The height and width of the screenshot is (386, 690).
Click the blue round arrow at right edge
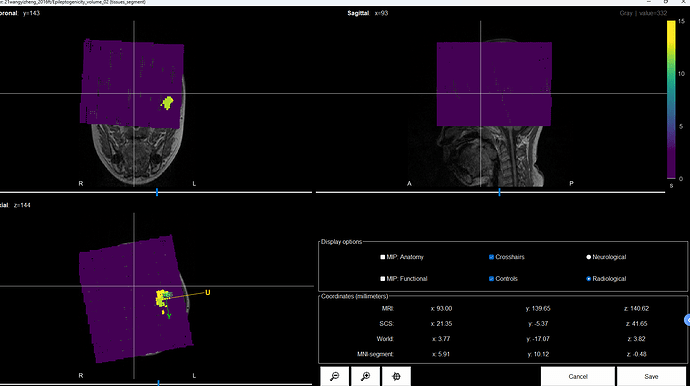point(687,320)
